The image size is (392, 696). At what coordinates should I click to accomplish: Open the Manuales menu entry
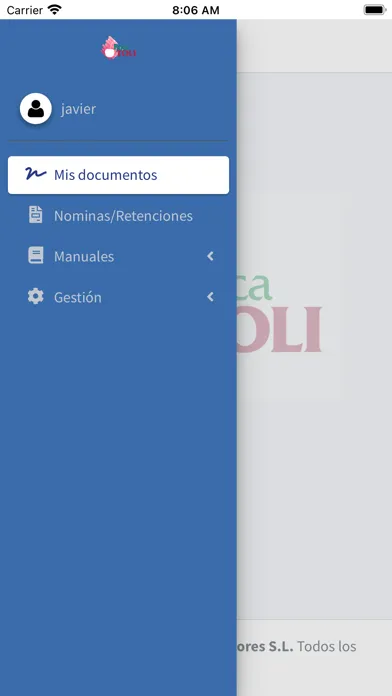tap(119, 256)
